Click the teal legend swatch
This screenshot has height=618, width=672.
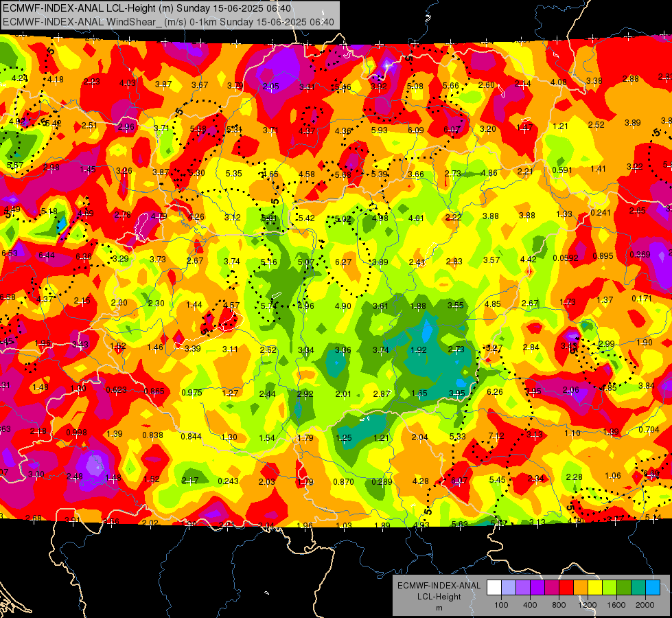point(638,588)
